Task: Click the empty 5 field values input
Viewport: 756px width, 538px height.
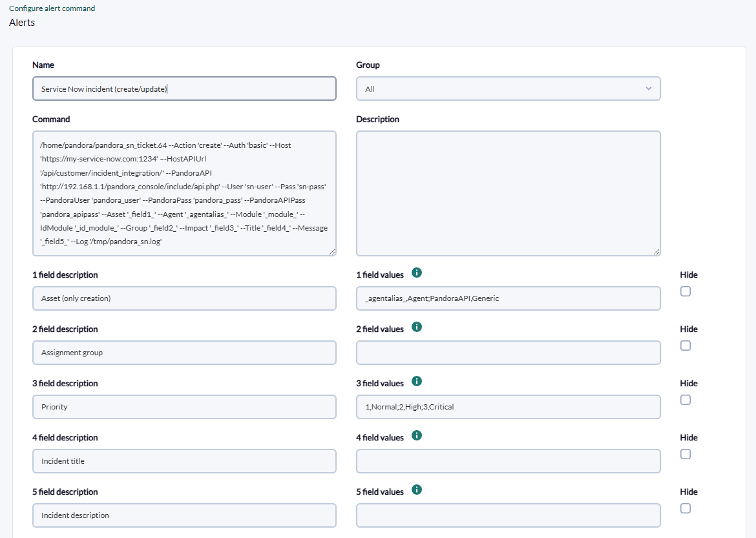Action: 508,515
